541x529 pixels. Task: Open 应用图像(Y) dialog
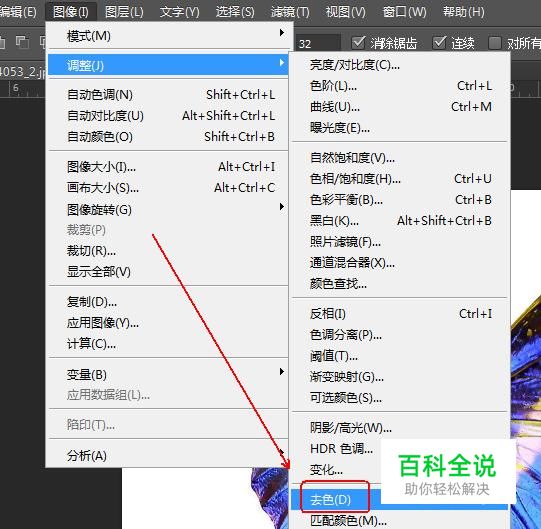tap(168, 323)
